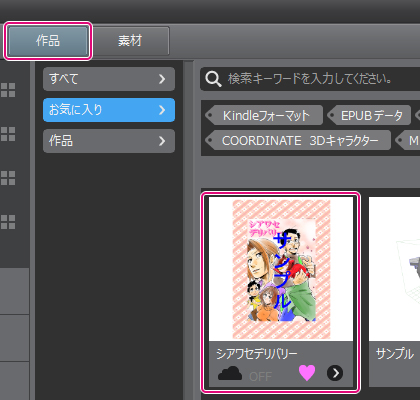Focus the 検索キーワード search field

click(310, 79)
